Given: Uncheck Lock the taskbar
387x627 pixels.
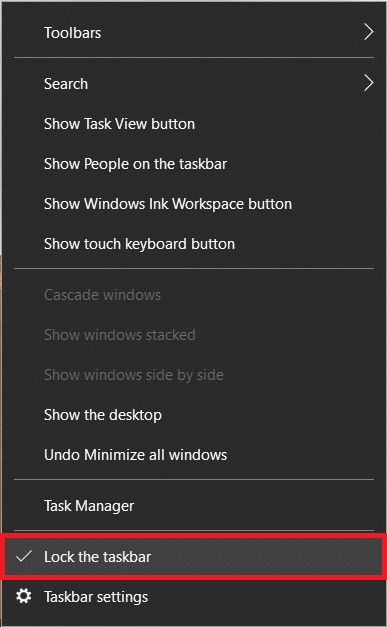Looking at the screenshot, I should point(194,557).
